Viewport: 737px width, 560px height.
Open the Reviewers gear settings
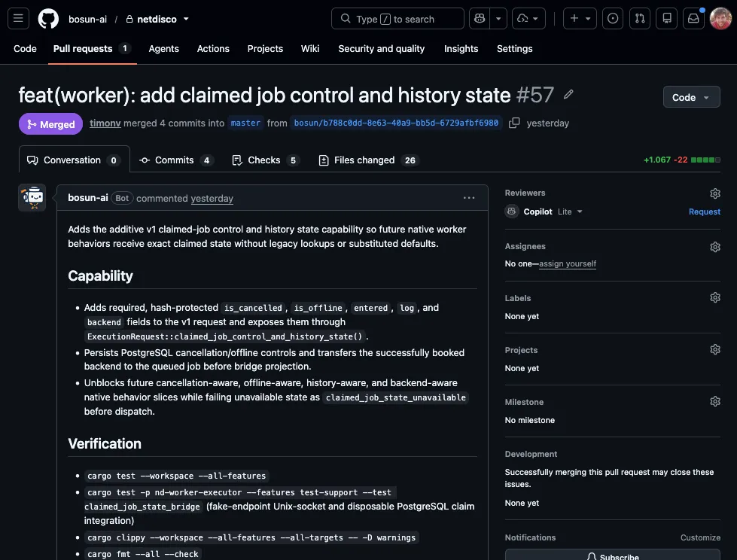(x=715, y=193)
